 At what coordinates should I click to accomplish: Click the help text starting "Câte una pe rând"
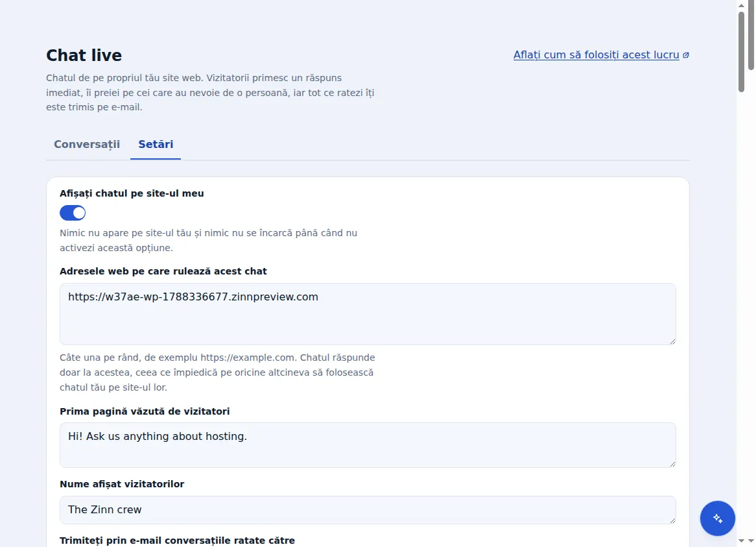(x=217, y=372)
